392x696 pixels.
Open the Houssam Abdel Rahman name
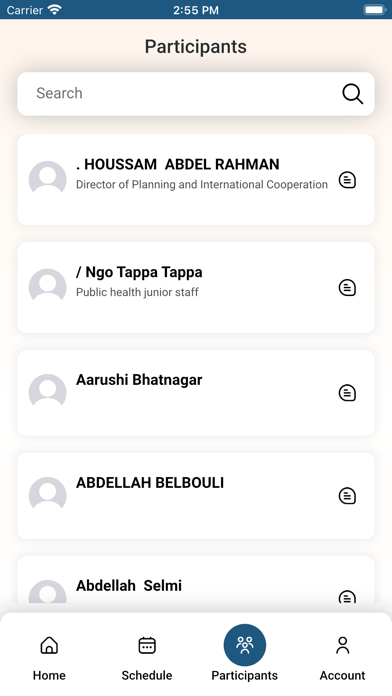[x=178, y=164]
